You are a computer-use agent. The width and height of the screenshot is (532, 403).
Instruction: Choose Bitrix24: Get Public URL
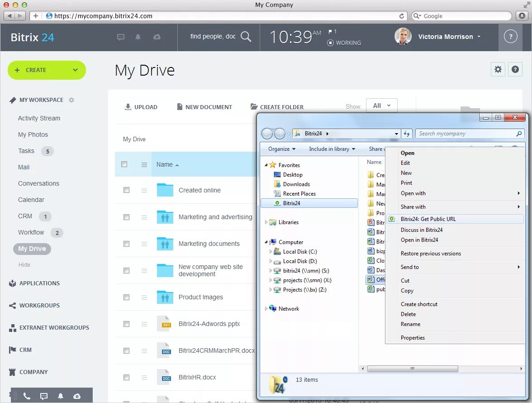tap(455, 219)
